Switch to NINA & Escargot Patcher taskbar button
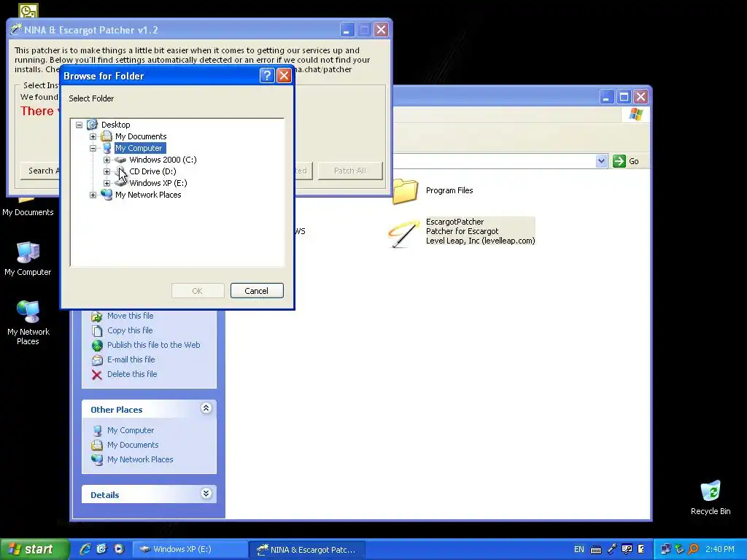747x560 pixels. pyautogui.click(x=307, y=550)
